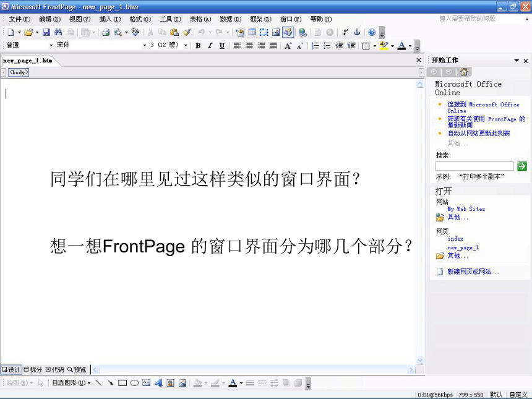The width and height of the screenshot is (532, 399).
Task: Click the New page icon
Action: point(11,32)
